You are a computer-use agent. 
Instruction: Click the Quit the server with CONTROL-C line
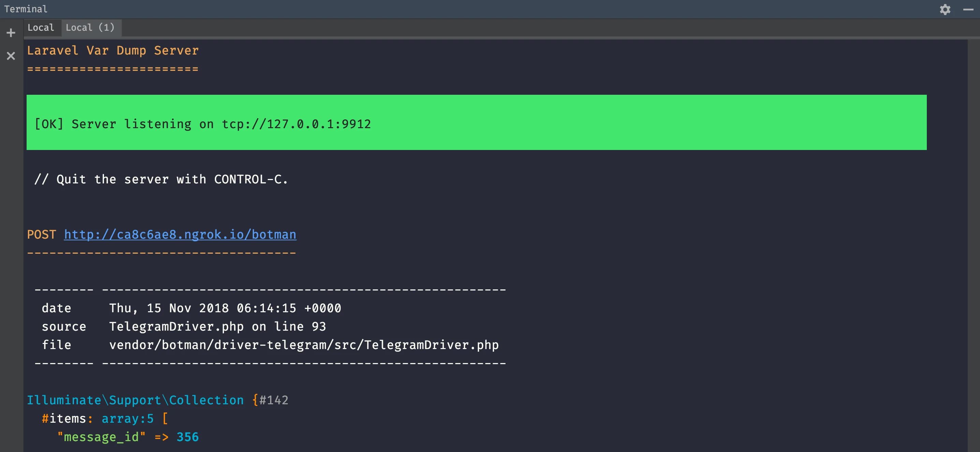pyautogui.click(x=161, y=179)
